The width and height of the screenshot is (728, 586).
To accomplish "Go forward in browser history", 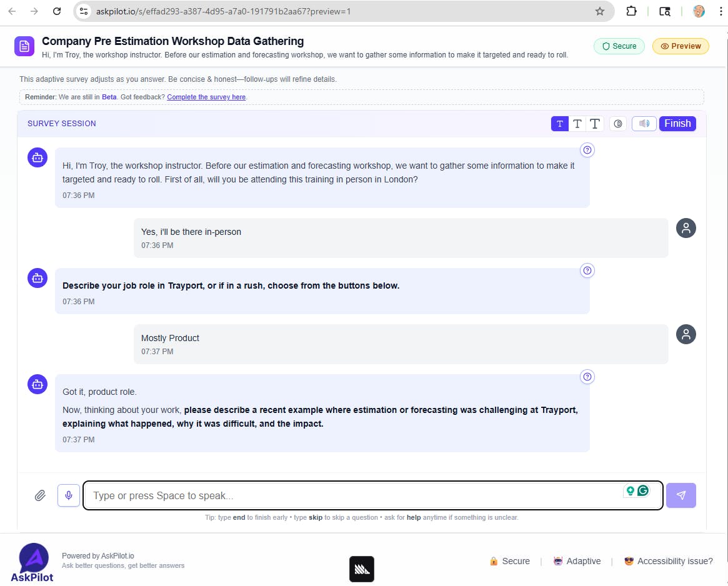I will click(x=34, y=11).
